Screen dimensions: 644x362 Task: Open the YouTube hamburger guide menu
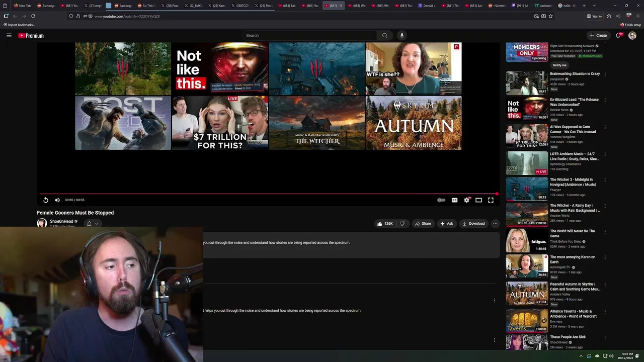coord(9,35)
